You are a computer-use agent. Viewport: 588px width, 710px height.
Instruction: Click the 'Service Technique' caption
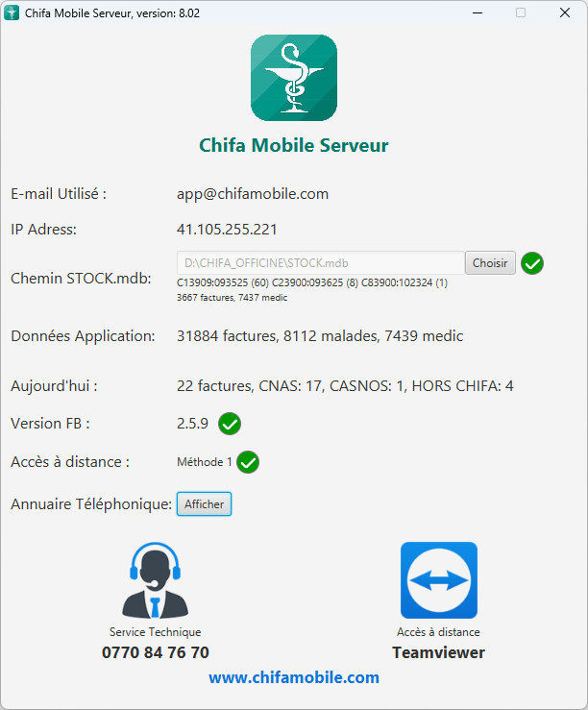click(x=156, y=632)
